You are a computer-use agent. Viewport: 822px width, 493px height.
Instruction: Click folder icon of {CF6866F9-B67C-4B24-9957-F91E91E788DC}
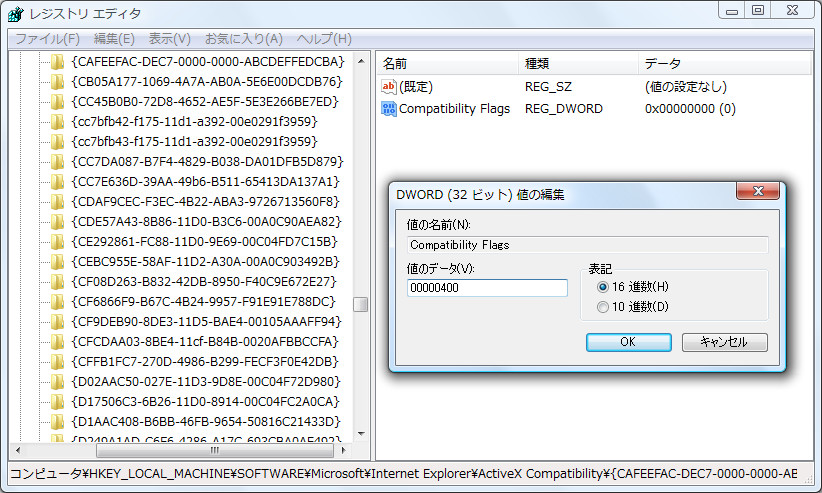57,302
